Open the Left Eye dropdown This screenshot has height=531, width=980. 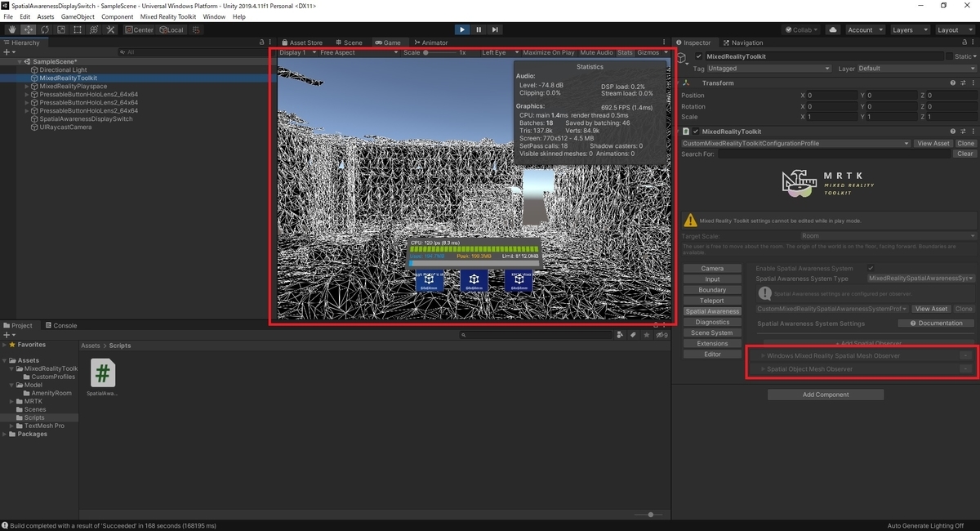[x=500, y=52]
